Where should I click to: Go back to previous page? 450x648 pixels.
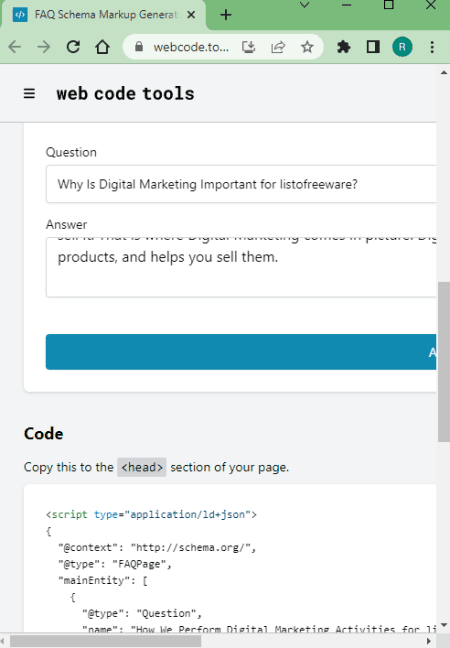(x=14, y=47)
